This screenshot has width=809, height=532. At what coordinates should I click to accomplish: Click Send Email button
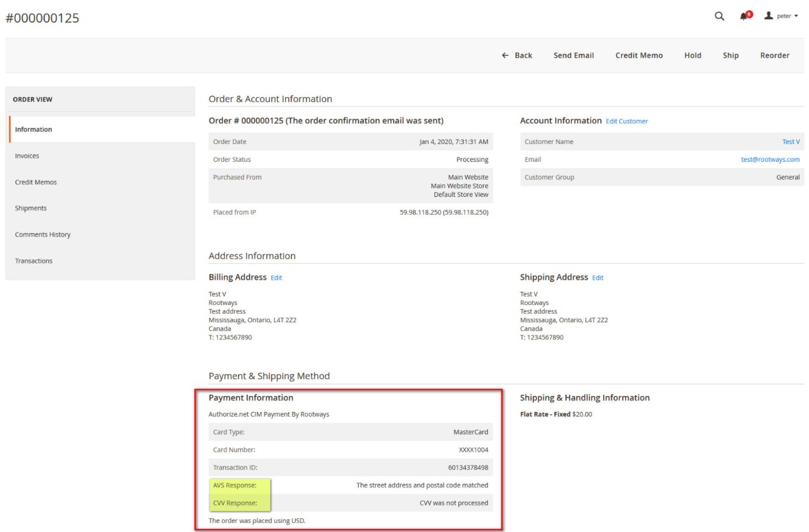click(x=573, y=55)
